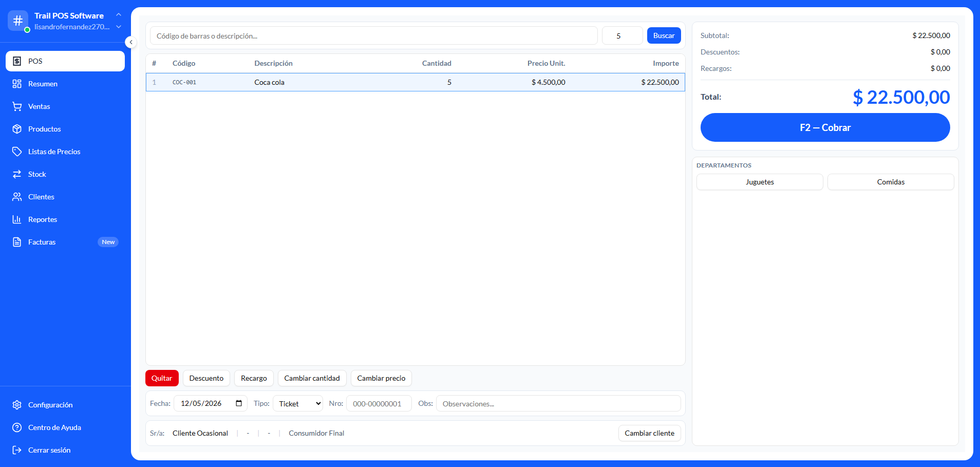Click the Cerrar sesión logout icon
Image resolution: width=980 pixels, height=467 pixels.
tap(17, 450)
